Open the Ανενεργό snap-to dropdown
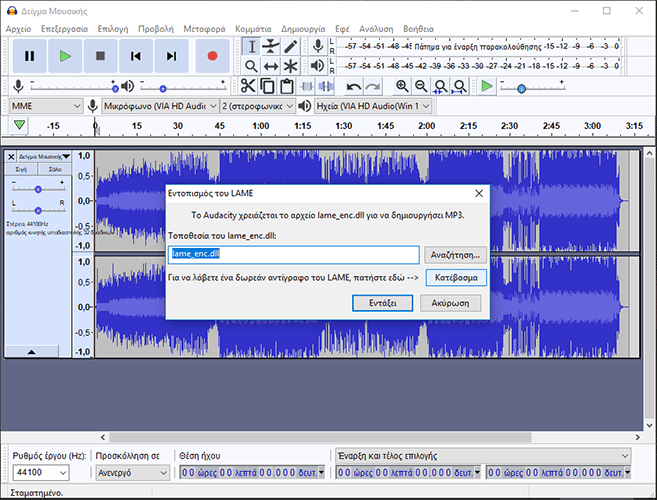 tap(132, 473)
